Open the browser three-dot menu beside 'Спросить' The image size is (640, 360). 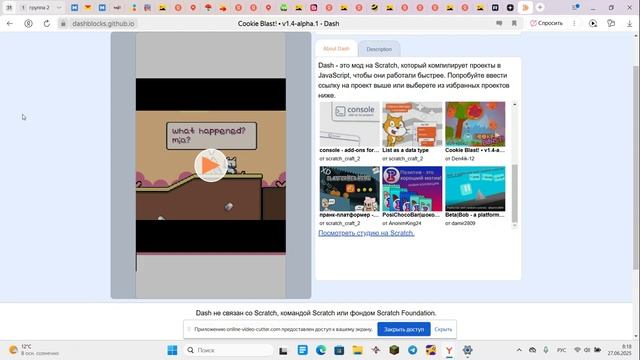(x=574, y=23)
